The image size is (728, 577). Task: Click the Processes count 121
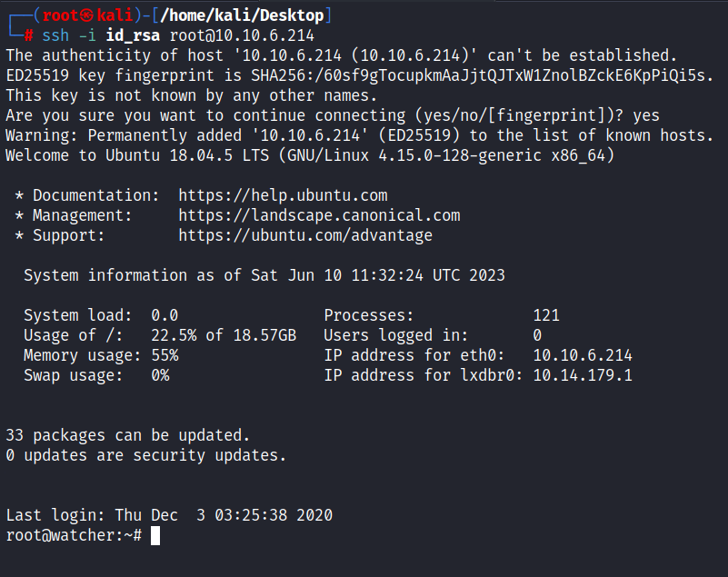[546, 315]
